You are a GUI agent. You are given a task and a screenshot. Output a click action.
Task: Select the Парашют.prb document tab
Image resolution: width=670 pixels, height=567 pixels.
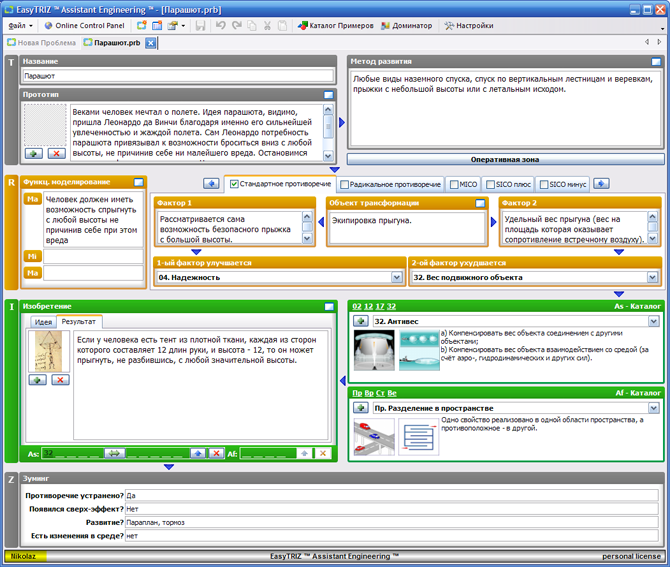pyautogui.click(x=112, y=43)
